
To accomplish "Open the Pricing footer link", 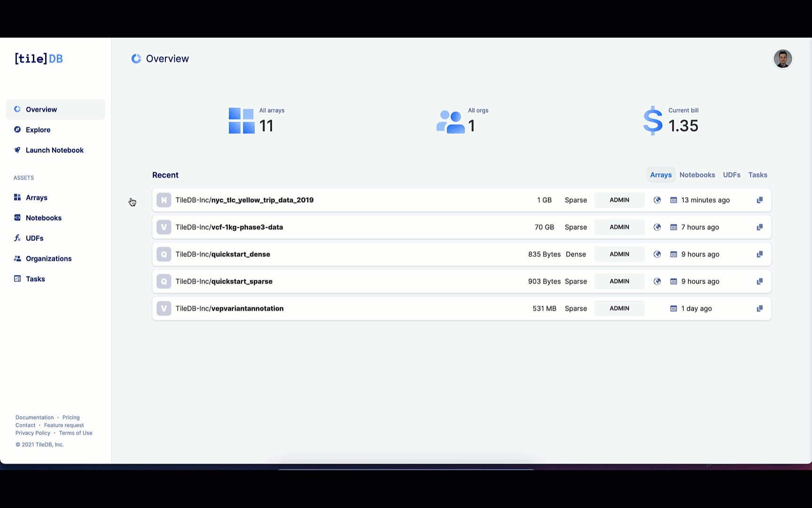I will [x=71, y=417].
